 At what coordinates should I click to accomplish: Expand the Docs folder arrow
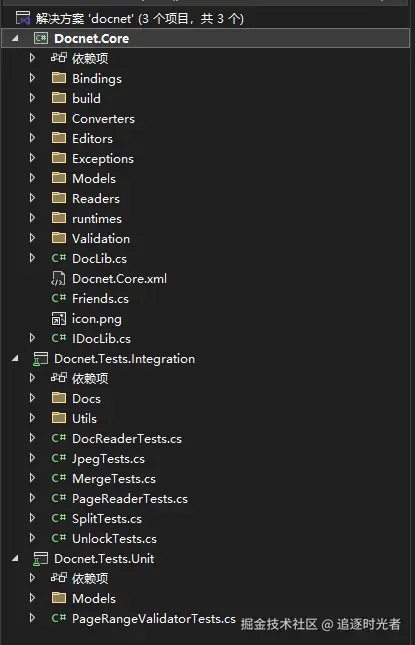pyautogui.click(x=32, y=398)
